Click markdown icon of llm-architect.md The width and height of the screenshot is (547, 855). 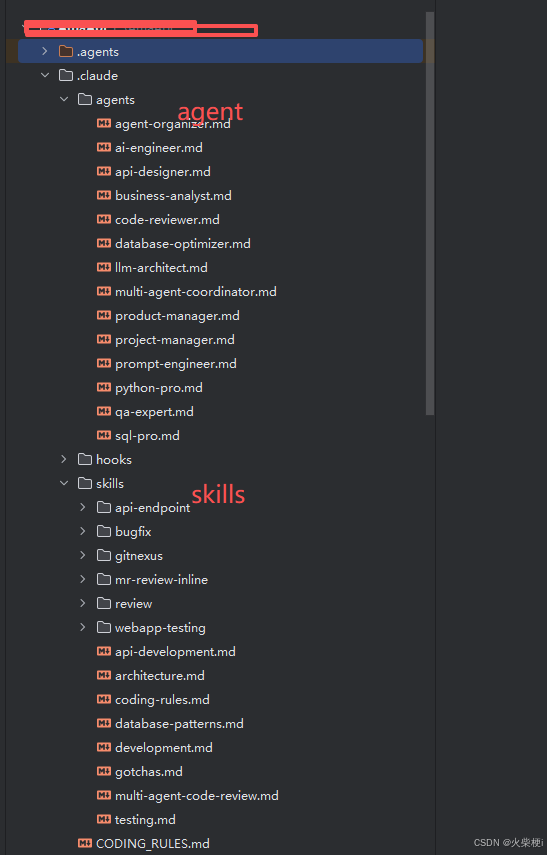click(104, 267)
